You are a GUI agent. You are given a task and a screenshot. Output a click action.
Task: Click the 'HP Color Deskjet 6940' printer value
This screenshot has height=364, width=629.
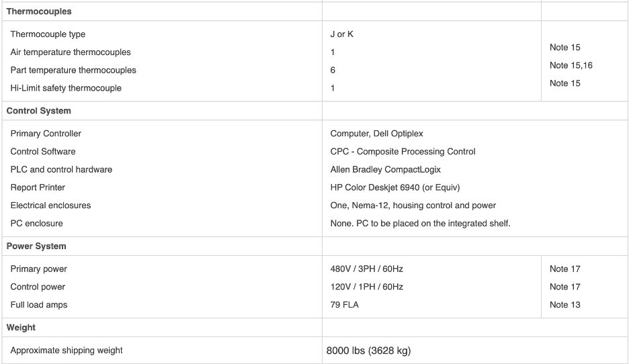coord(395,187)
